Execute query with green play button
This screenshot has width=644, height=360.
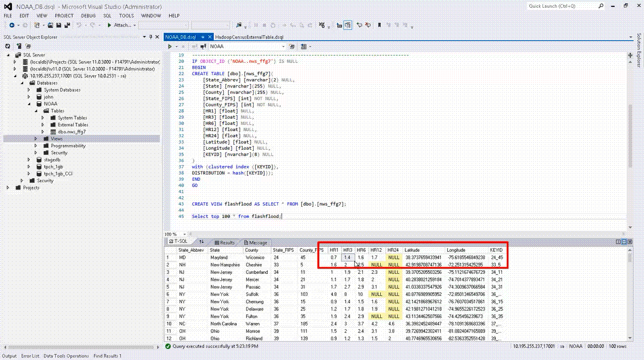(x=170, y=47)
